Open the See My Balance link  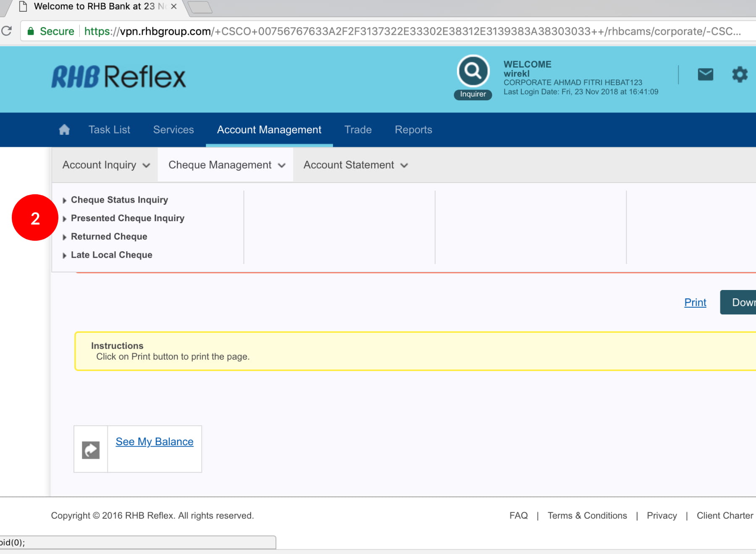click(155, 442)
